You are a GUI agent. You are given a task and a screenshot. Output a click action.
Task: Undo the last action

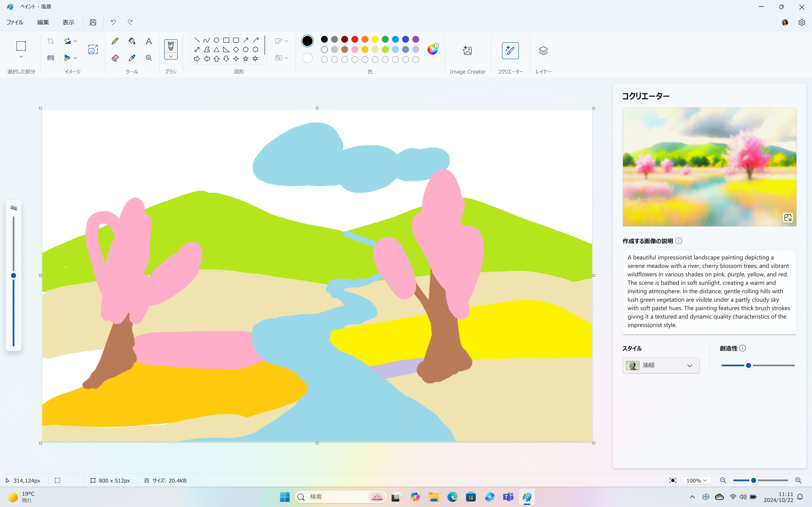pyautogui.click(x=113, y=22)
